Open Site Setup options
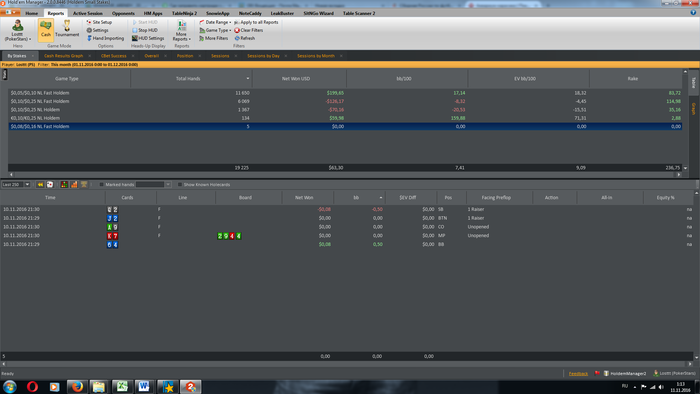Image resolution: width=700 pixels, height=394 pixels. click(99, 22)
